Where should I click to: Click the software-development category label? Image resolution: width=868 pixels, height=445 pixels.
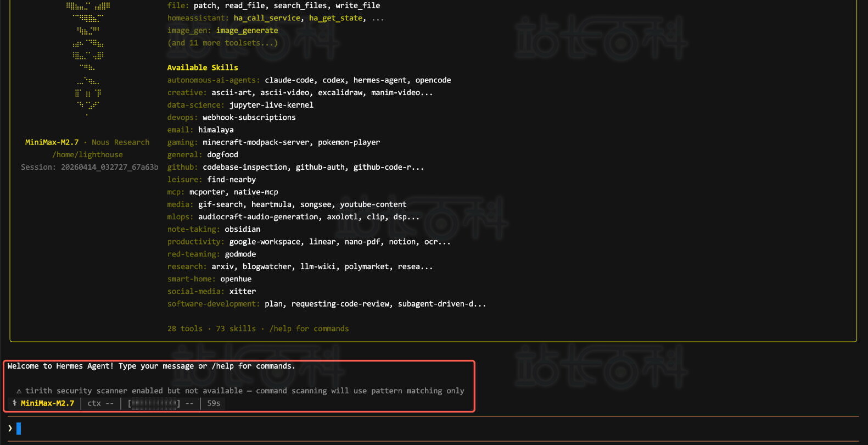[x=214, y=304]
